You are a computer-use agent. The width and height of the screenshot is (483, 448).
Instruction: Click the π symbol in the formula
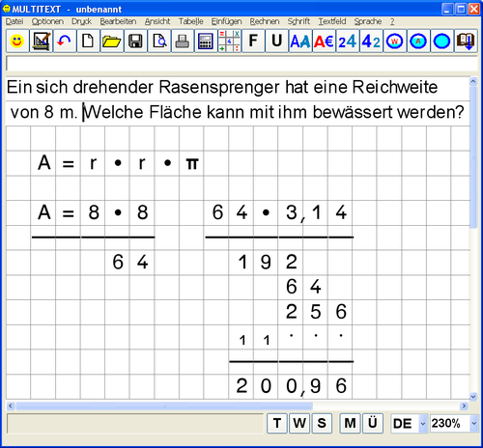(x=192, y=164)
